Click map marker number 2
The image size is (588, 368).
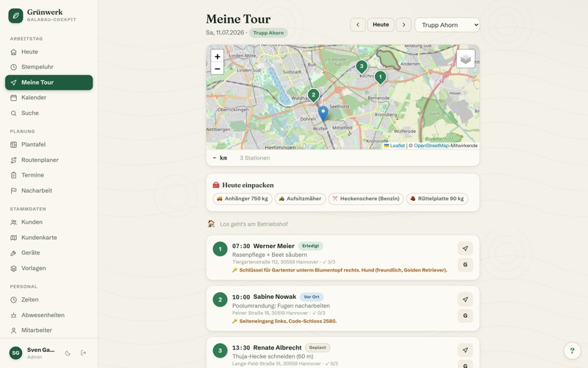point(314,96)
